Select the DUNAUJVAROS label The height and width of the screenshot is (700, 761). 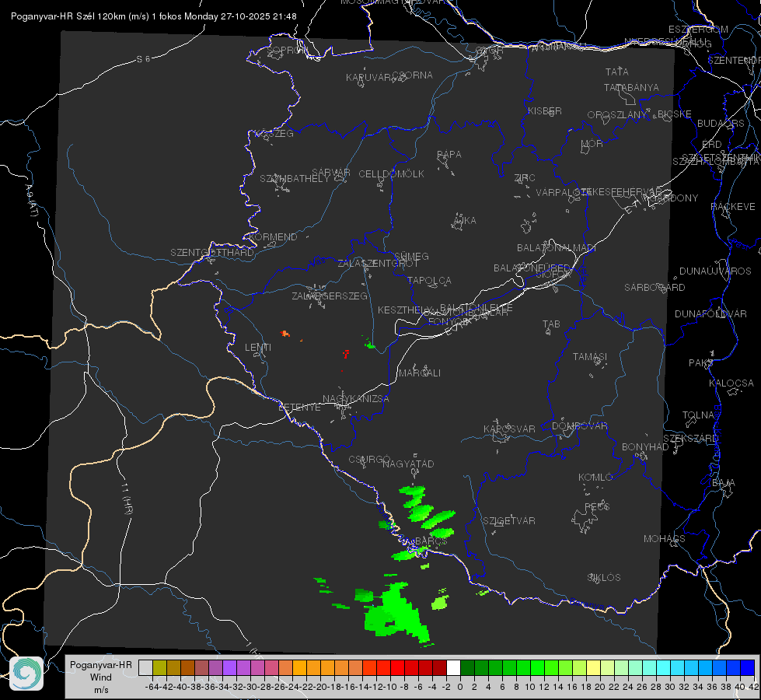click(x=715, y=271)
